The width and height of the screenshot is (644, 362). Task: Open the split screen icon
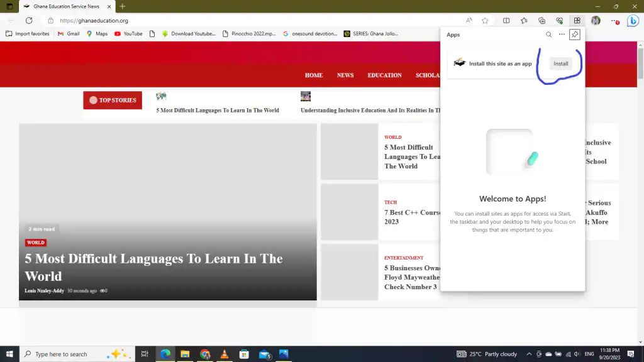tap(507, 20)
